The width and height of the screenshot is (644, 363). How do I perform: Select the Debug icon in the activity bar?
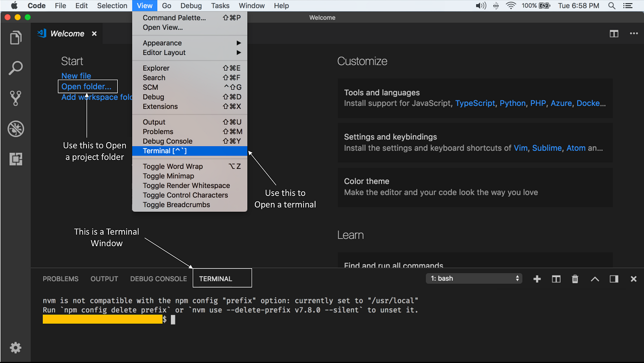[x=16, y=129]
